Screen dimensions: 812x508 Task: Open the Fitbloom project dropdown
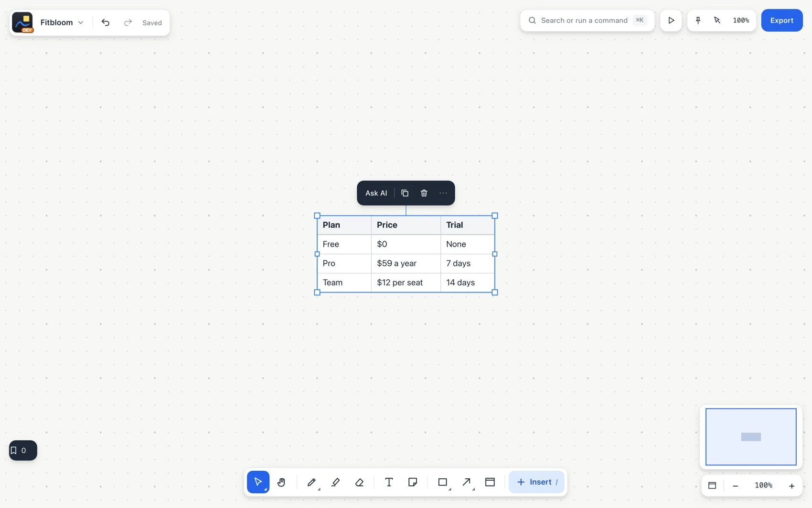tap(62, 22)
